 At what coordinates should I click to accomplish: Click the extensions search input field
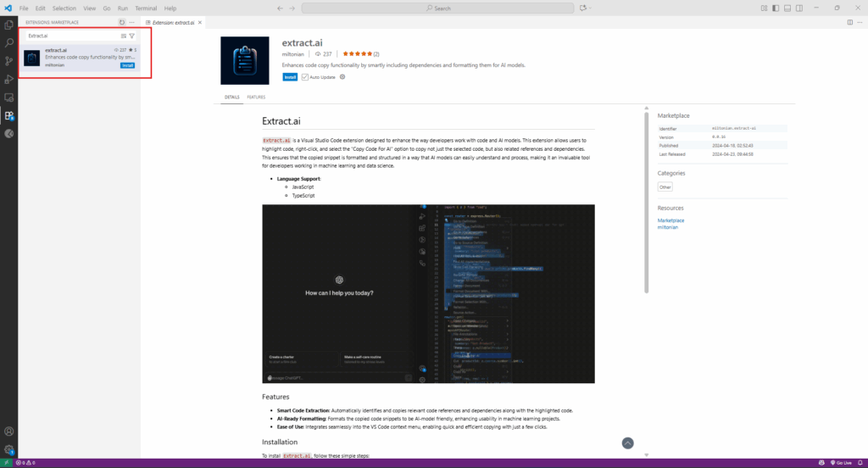(x=72, y=36)
